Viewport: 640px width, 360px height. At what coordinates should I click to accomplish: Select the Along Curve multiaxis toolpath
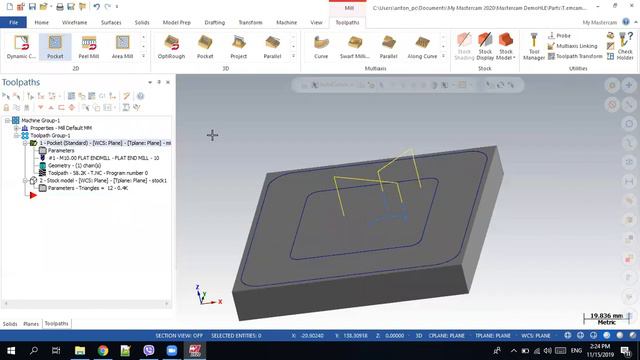[x=422, y=47]
